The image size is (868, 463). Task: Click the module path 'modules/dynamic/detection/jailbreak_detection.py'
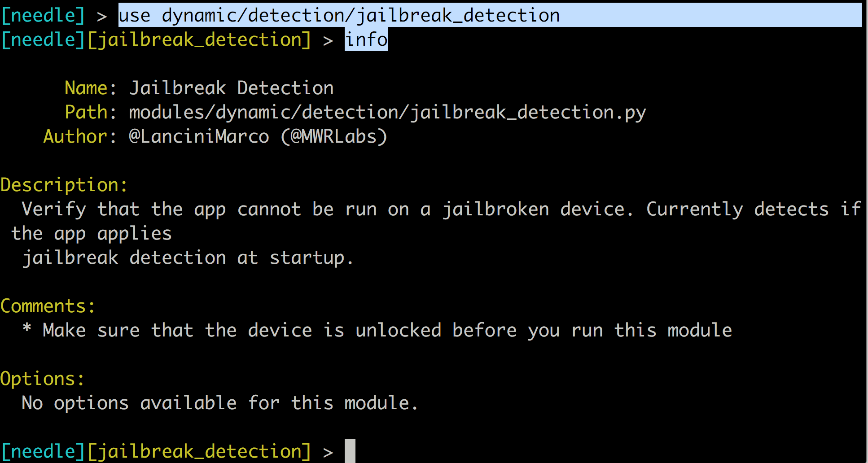tap(387, 113)
